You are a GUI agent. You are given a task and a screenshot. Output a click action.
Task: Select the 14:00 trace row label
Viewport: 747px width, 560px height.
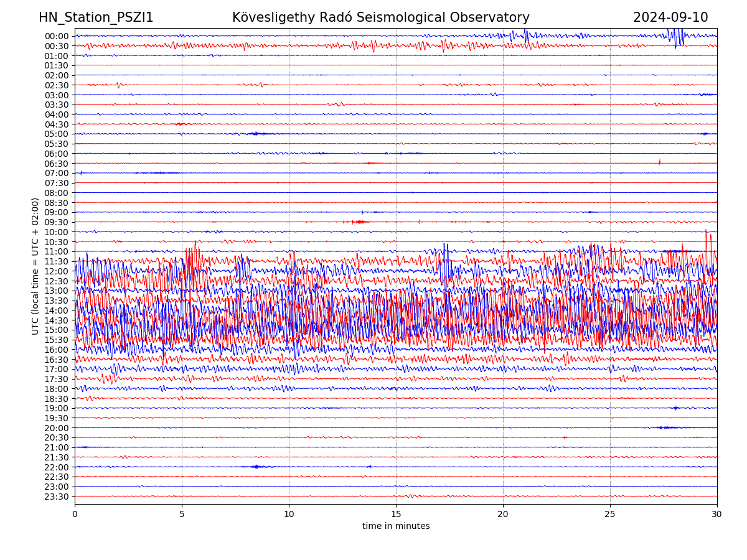click(57, 310)
